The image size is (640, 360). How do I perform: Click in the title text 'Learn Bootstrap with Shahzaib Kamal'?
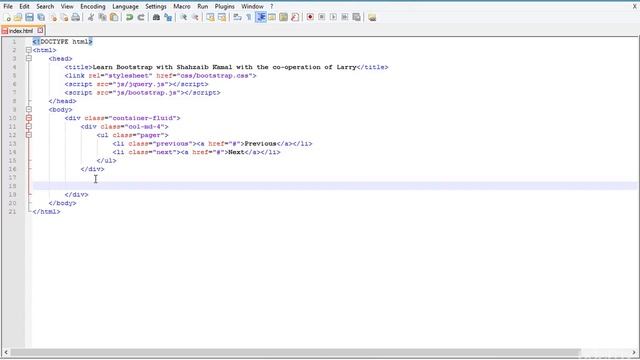point(162,67)
